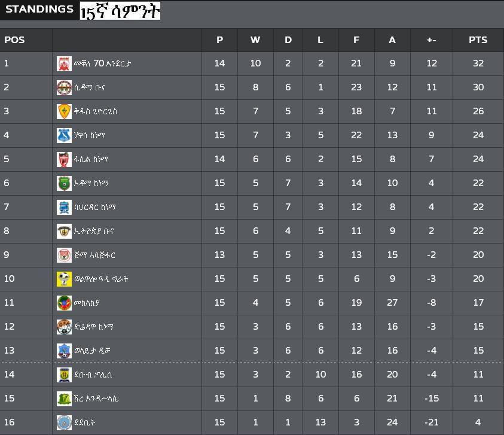Click the second-place team's round crest logo
This screenshot has height=435, width=504.
click(x=64, y=87)
